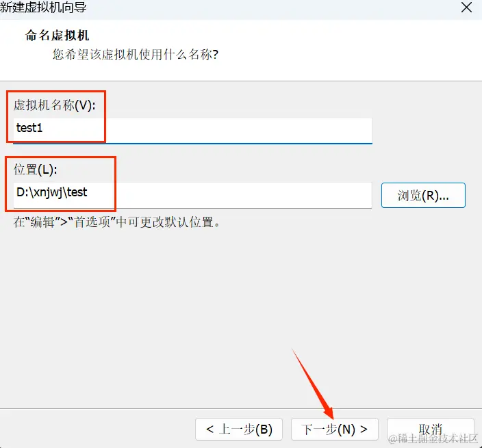482x448 pixels.
Task: Click the 虚拟机名称(V): label
Action: point(54,105)
